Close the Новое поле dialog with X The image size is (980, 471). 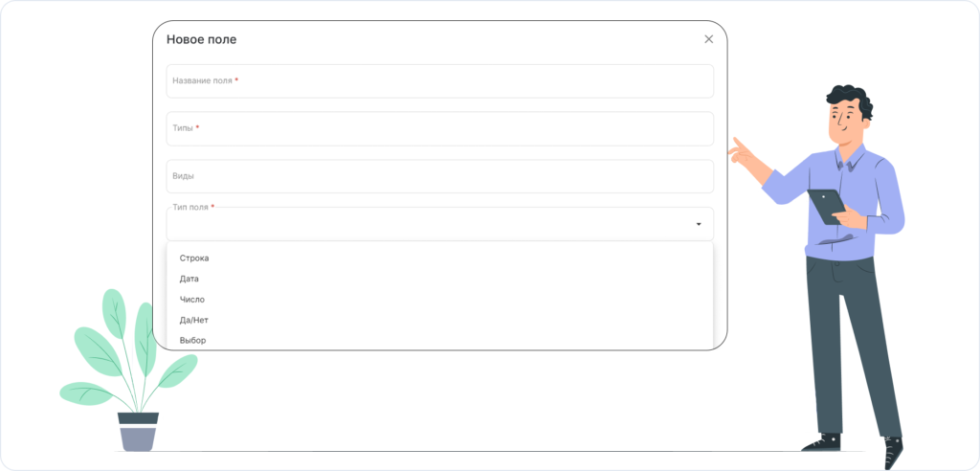(708, 39)
